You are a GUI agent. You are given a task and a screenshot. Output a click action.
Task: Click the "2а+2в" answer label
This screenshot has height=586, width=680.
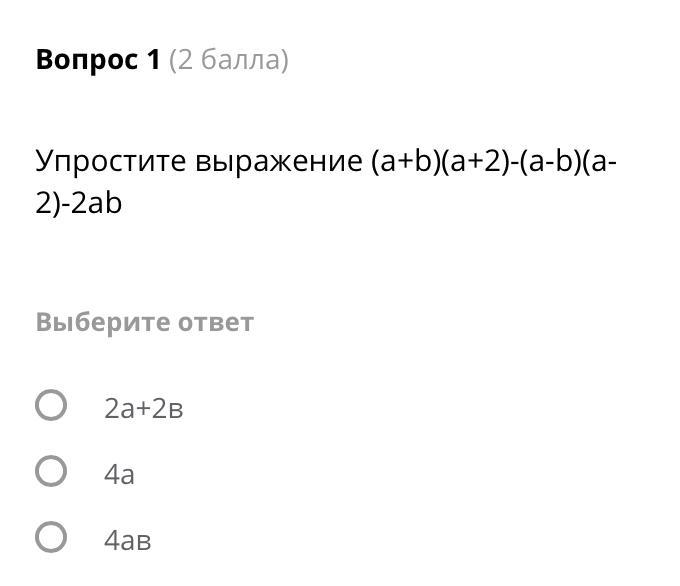tap(143, 408)
